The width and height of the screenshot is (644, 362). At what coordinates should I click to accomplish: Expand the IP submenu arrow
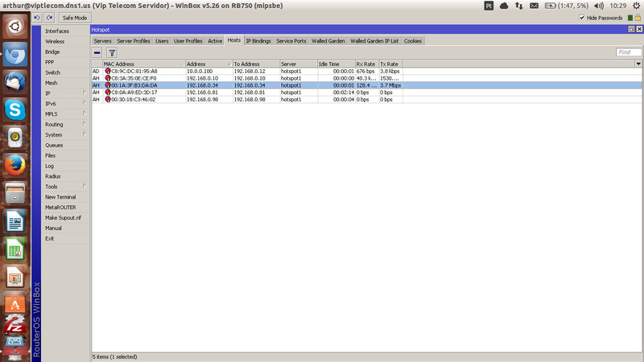tap(85, 93)
